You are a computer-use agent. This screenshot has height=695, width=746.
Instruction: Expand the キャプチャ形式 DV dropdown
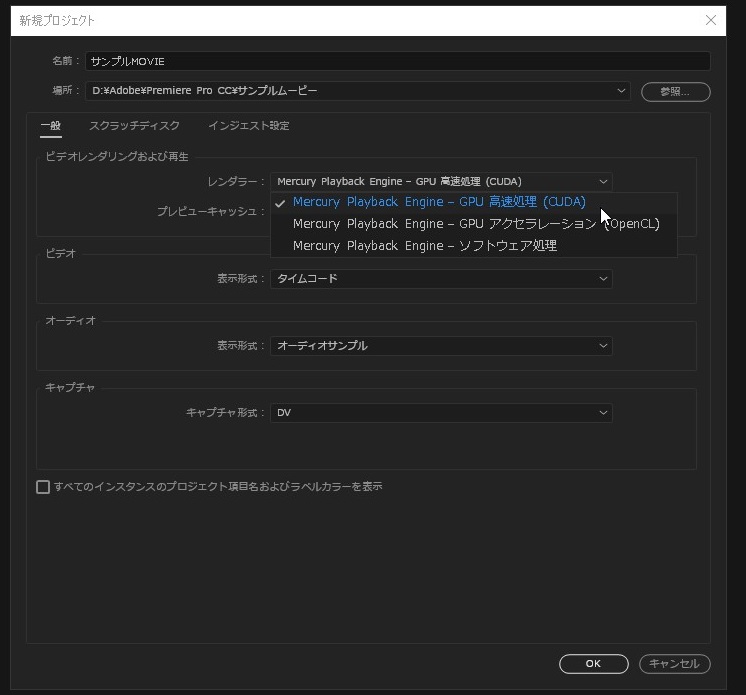(x=440, y=413)
